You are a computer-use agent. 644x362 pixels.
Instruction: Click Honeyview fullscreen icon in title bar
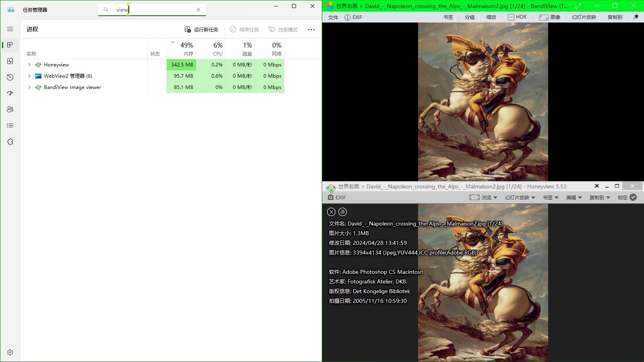click(597, 186)
